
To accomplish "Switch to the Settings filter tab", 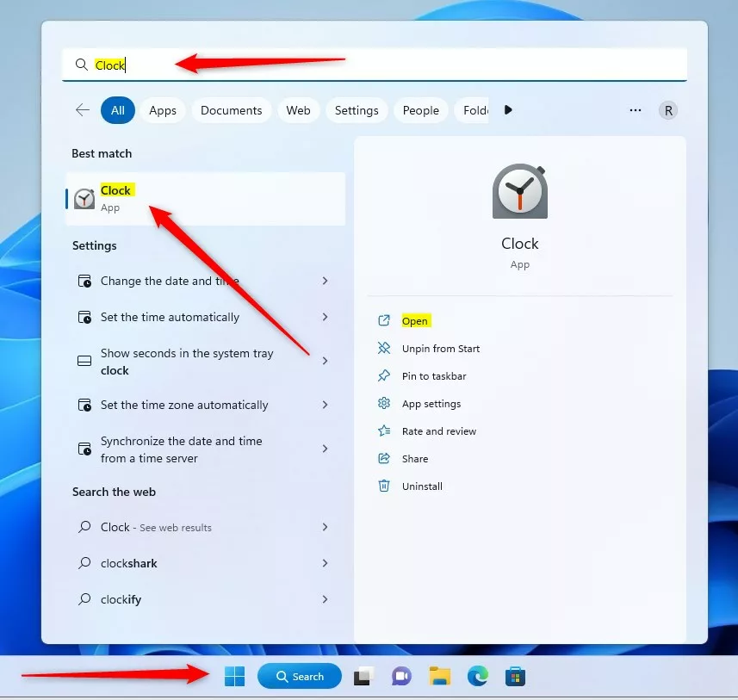I will [x=357, y=110].
